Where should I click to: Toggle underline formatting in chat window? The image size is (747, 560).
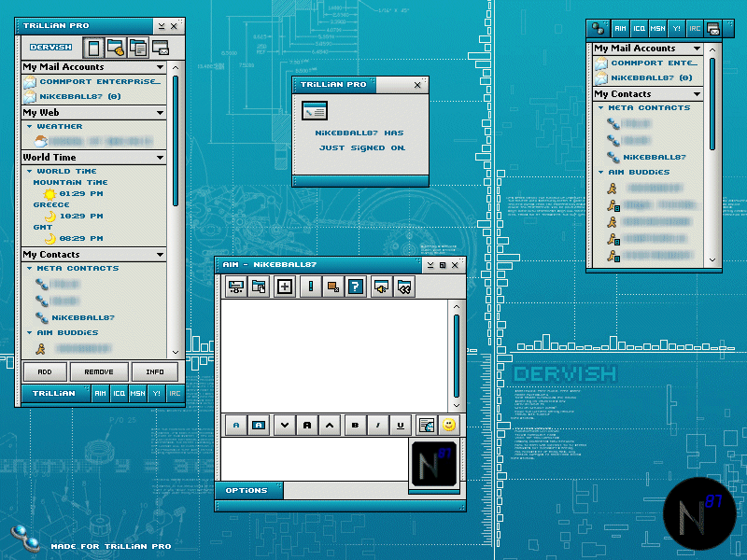[x=401, y=426]
